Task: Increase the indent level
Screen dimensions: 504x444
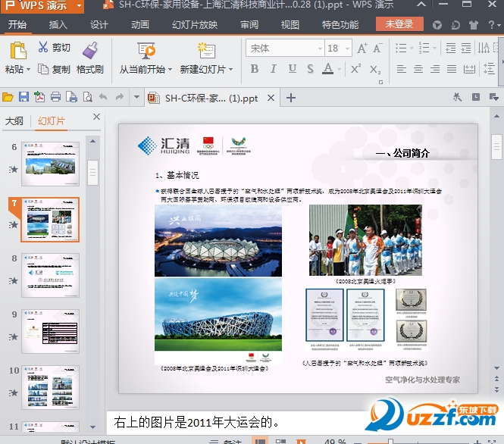Action: tap(466, 48)
